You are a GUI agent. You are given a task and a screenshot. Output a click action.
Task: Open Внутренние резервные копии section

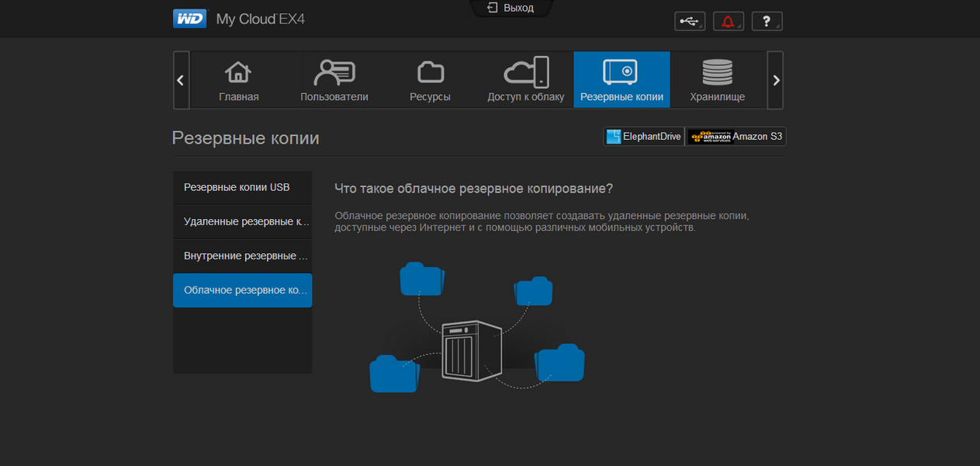point(242,256)
